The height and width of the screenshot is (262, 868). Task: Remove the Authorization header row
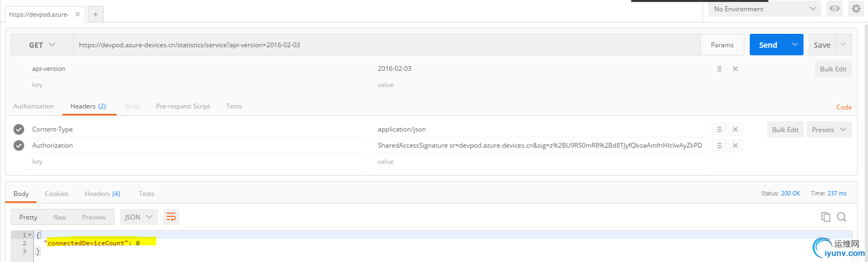click(735, 145)
